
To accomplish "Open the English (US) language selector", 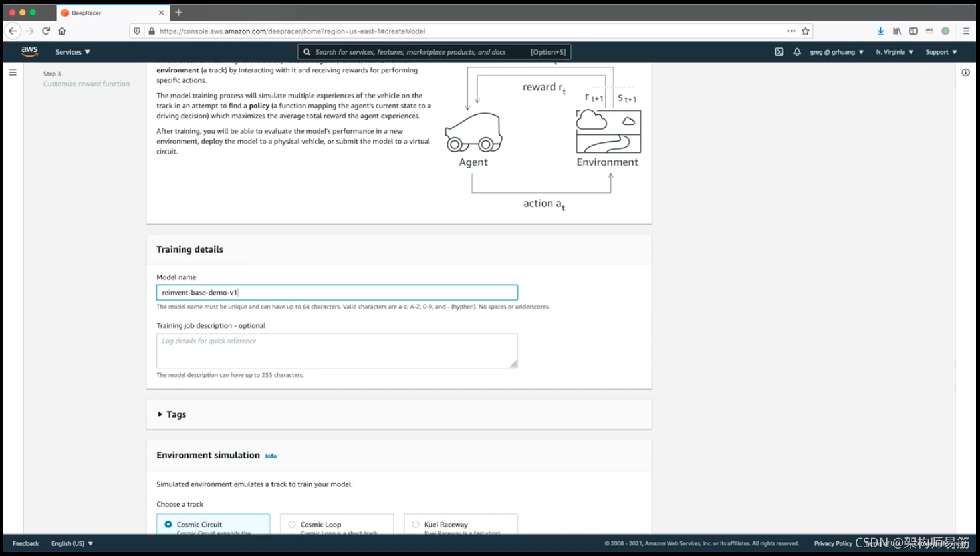I will 72,543.
